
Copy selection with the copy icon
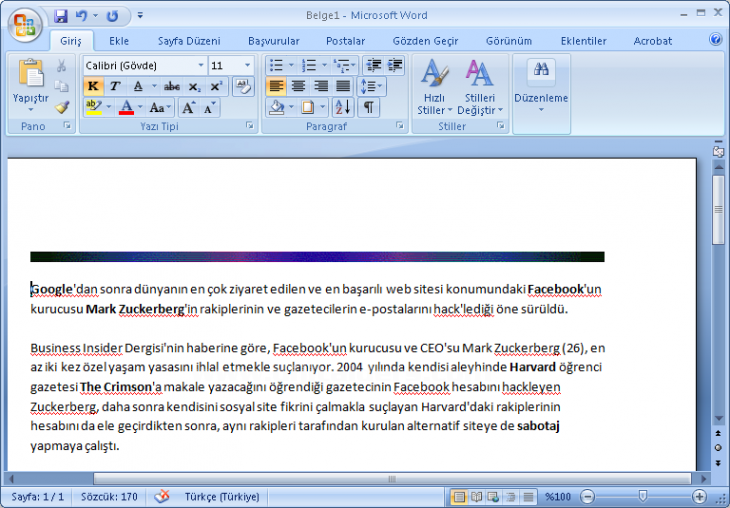click(61, 86)
